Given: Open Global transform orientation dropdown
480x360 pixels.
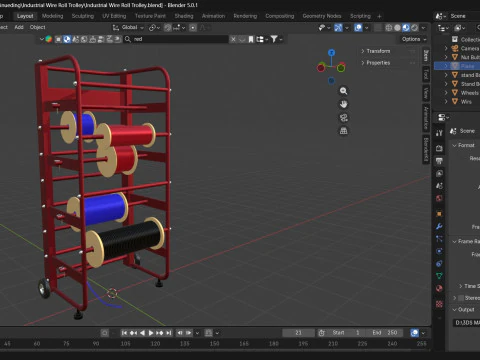Looking at the screenshot, I should point(128,28).
